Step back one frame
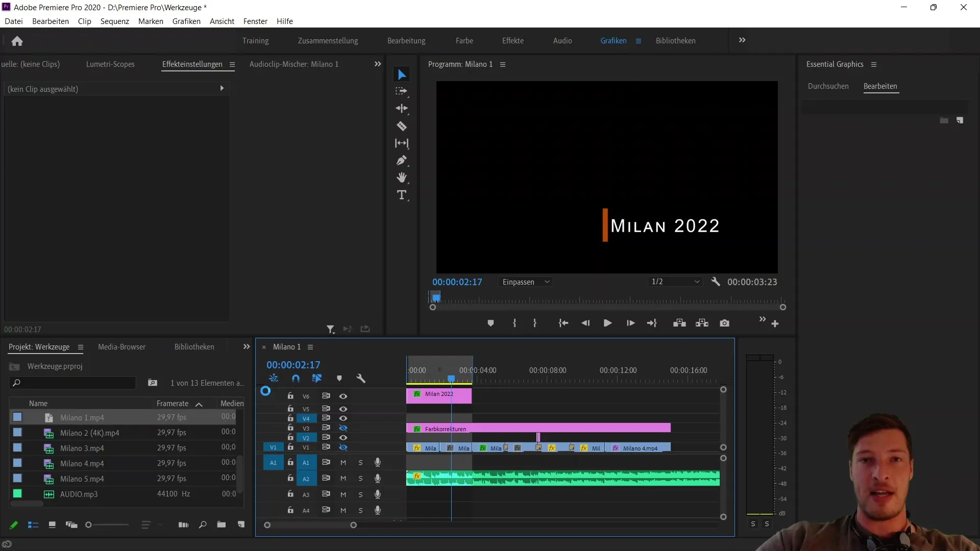Viewport: 980px width, 551px height. point(585,323)
